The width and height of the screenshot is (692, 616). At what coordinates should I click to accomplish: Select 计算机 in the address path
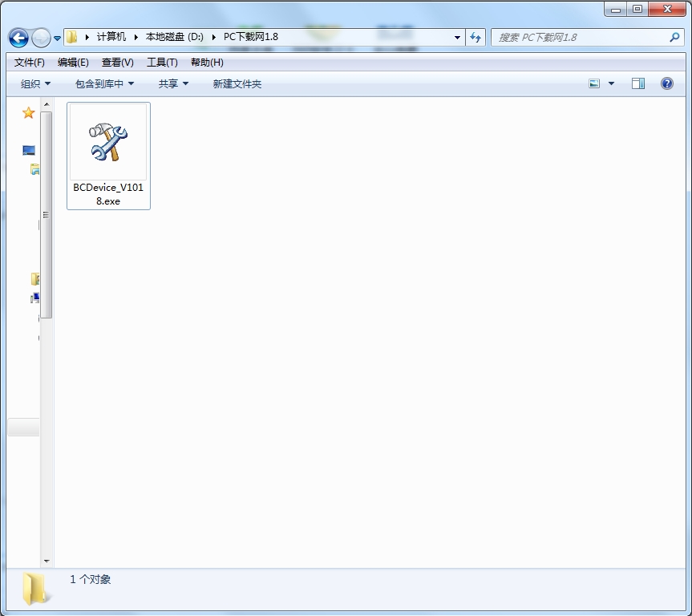tap(111, 37)
